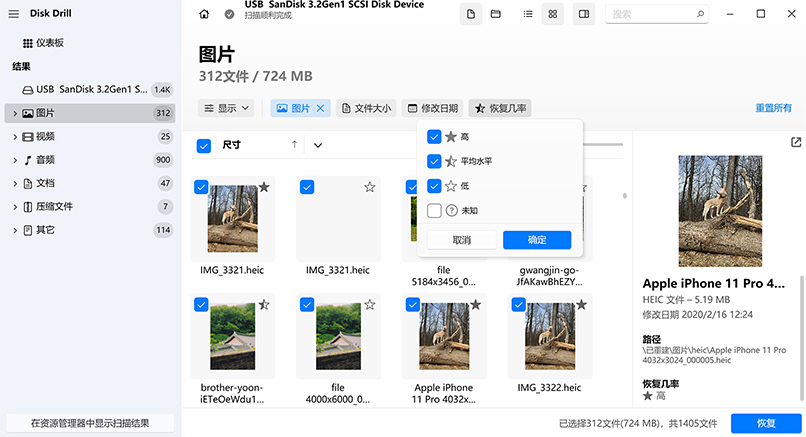Expand the 压缩文件 category
Screen dimensions: 806x437
15,207
